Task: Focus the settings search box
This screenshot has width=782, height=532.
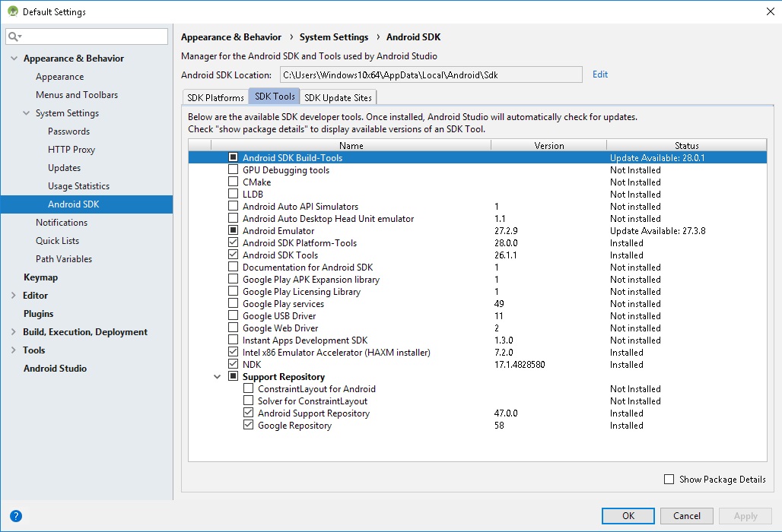Action: (x=87, y=36)
